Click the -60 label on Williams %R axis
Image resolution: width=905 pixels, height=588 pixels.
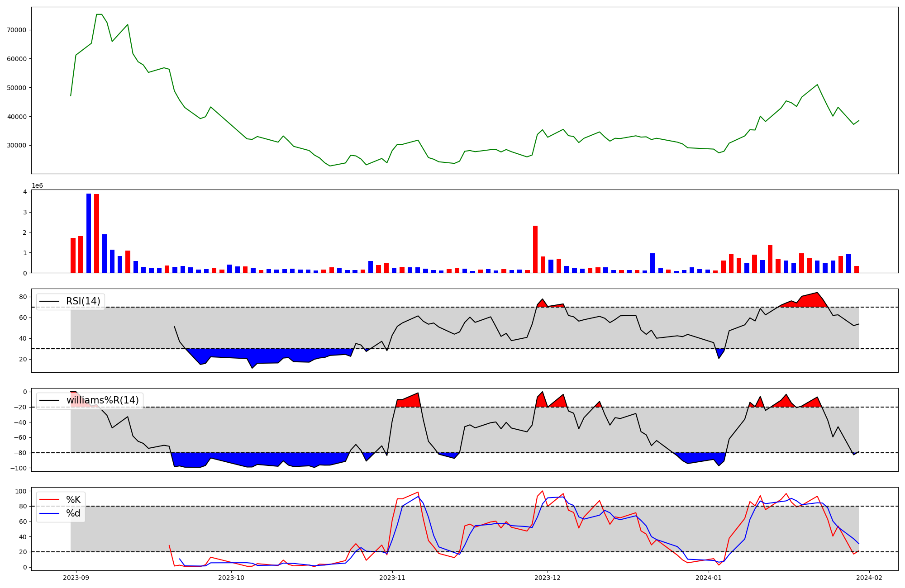pos(20,438)
